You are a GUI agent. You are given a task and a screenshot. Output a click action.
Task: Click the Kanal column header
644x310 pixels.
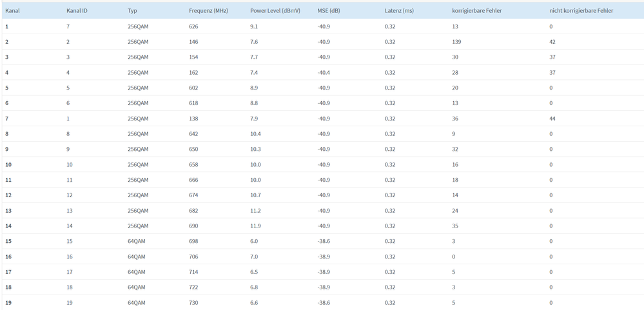12,11
